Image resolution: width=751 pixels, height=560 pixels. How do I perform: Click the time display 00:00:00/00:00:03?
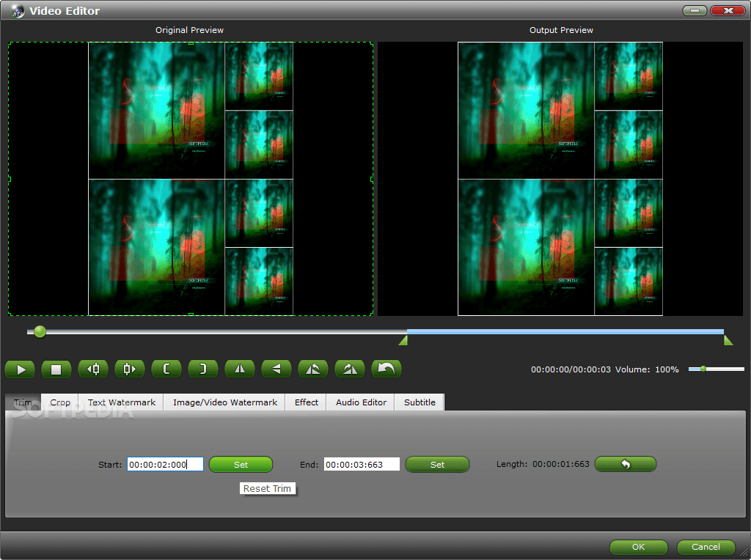pyautogui.click(x=571, y=369)
